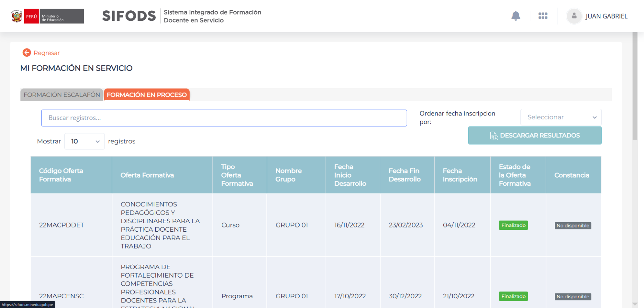This screenshot has height=308, width=644.
Task: Open the Seleccionar order dropdown
Action: point(561,117)
